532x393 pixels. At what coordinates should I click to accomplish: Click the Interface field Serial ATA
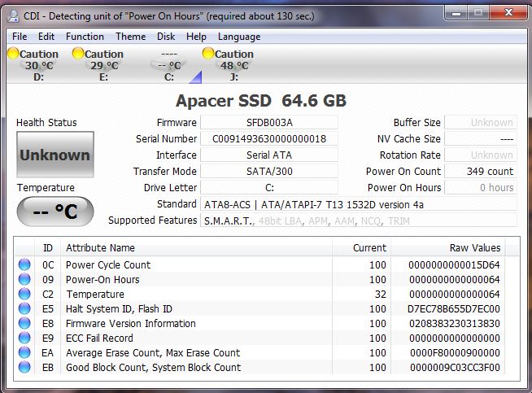(269, 155)
